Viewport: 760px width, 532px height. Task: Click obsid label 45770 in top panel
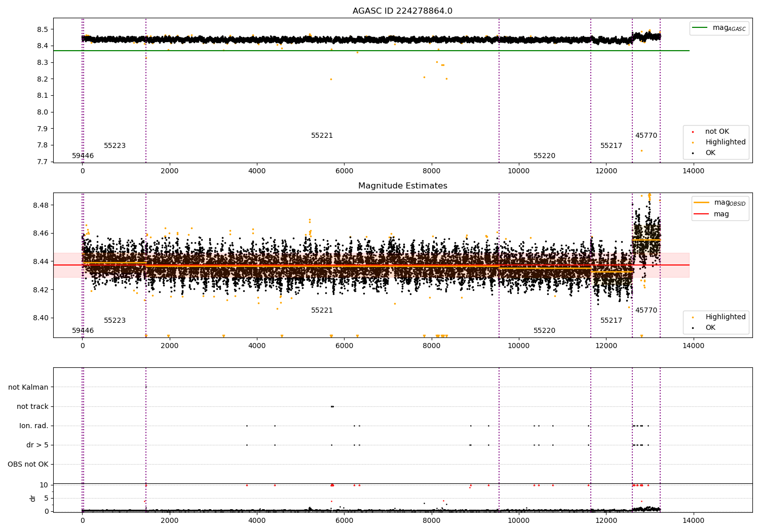pos(646,136)
